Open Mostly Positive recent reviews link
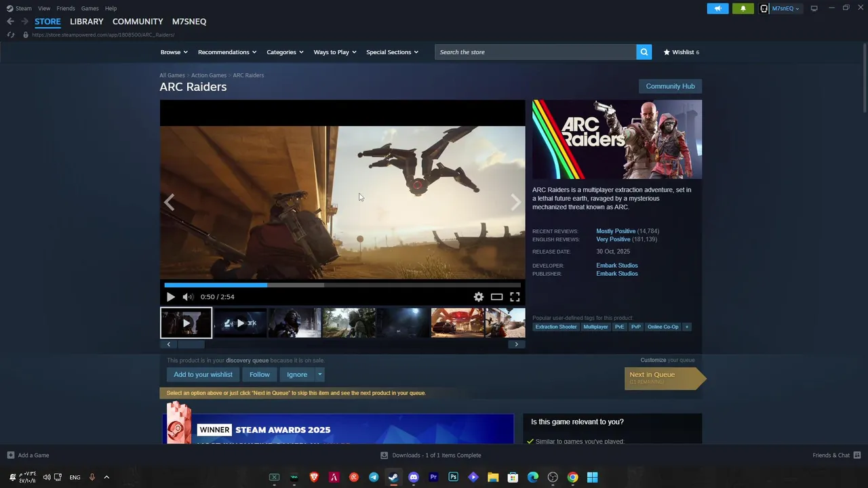Image resolution: width=868 pixels, height=488 pixels. [616, 231]
